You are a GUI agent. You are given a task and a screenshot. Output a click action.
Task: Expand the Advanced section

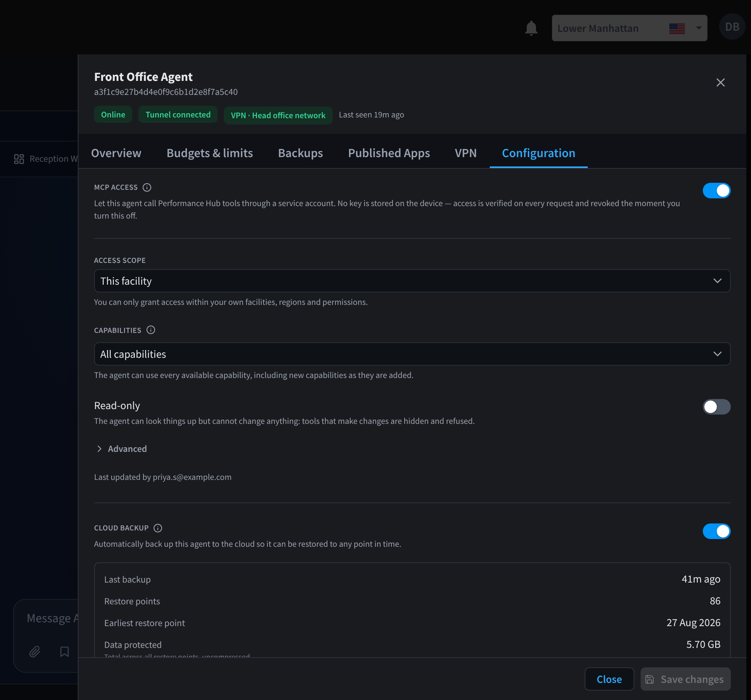pyautogui.click(x=121, y=449)
